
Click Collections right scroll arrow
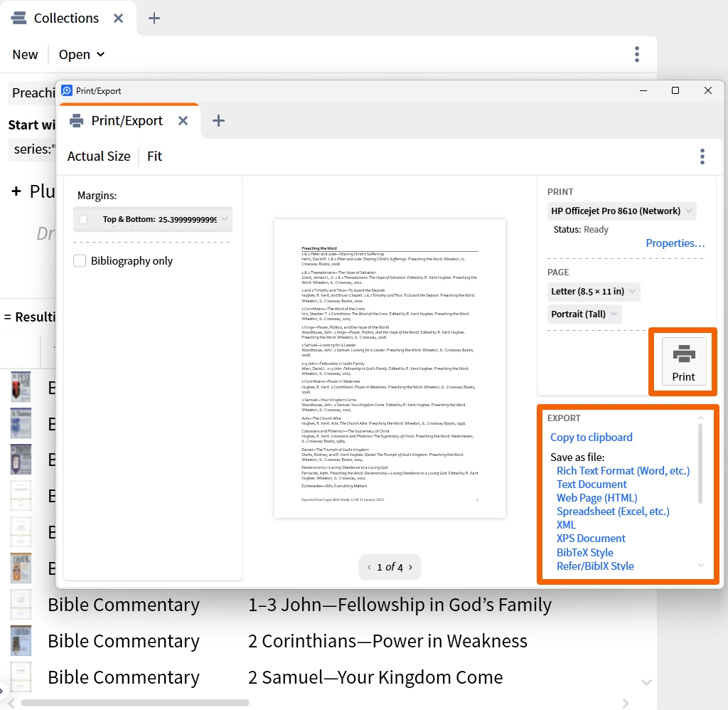coord(626,703)
